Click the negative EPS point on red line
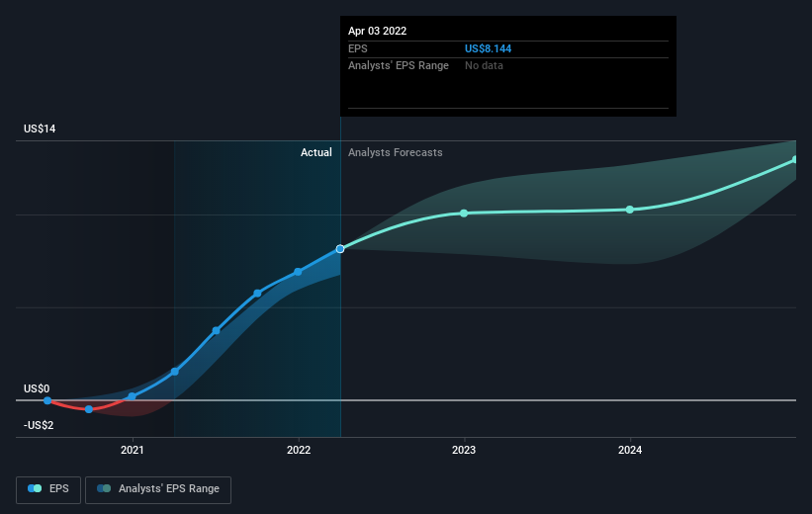 pos(89,409)
